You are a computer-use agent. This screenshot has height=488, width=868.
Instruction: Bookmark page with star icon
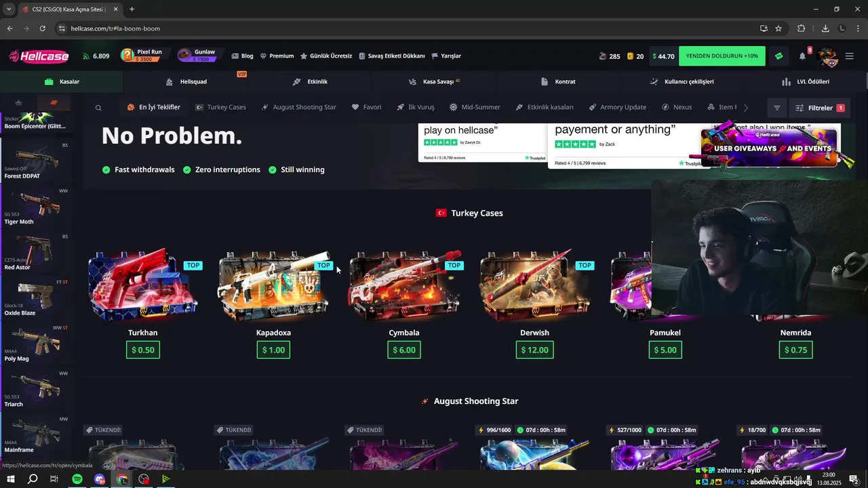[x=778, y=28]
